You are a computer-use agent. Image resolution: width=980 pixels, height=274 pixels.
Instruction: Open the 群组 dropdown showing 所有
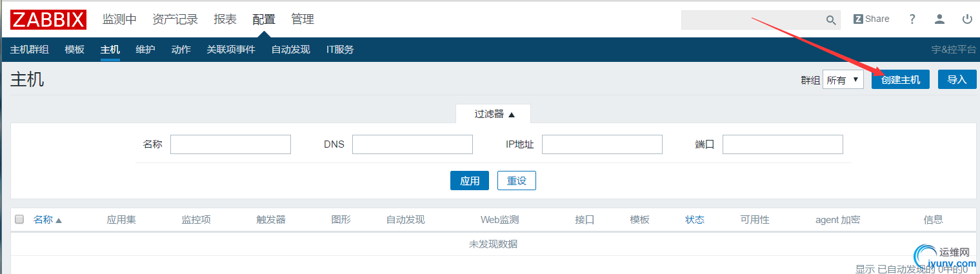(843, 80)
